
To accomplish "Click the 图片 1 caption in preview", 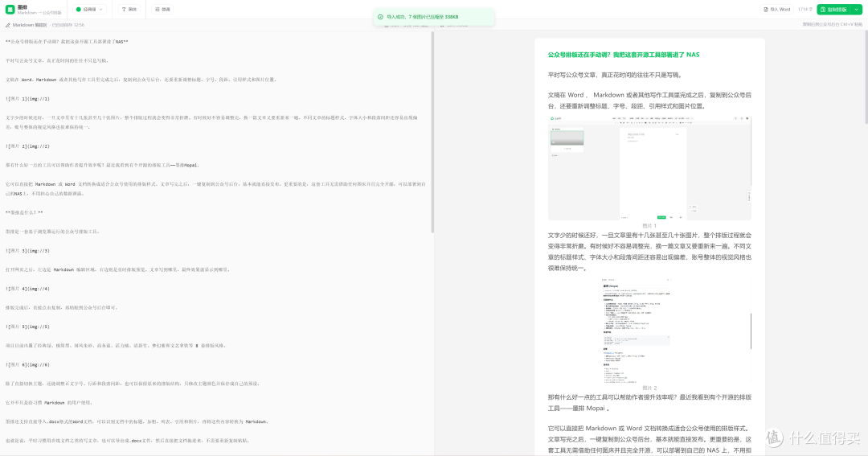I will pos(649,225).
